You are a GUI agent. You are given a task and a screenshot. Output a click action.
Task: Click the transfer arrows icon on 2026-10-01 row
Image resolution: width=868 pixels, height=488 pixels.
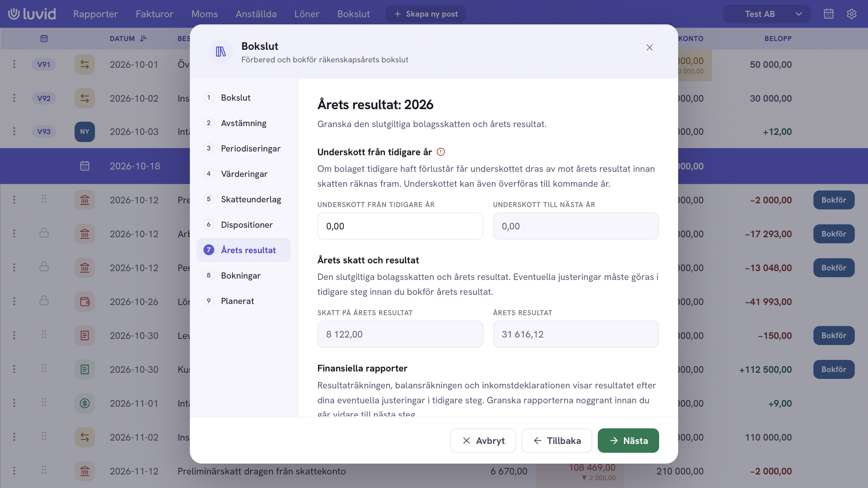tap(84, 64)
